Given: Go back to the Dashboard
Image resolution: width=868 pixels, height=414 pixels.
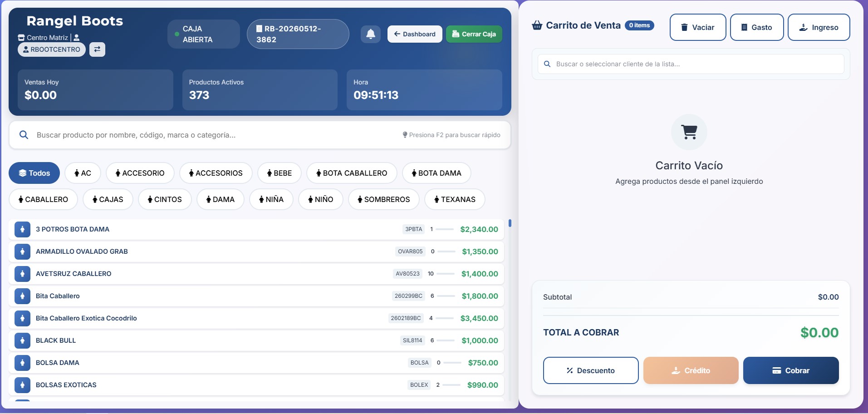Looking at the screenshot, I should (x=415, y=34).
